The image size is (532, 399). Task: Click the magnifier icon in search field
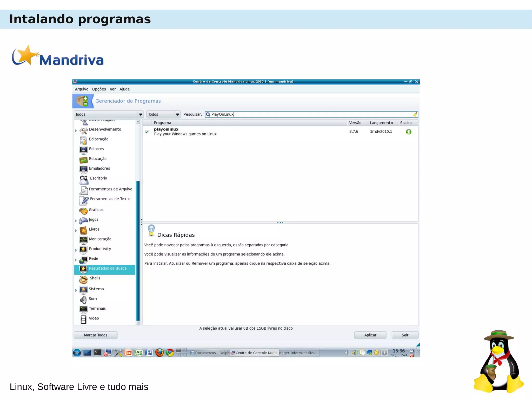coord(208,114)
